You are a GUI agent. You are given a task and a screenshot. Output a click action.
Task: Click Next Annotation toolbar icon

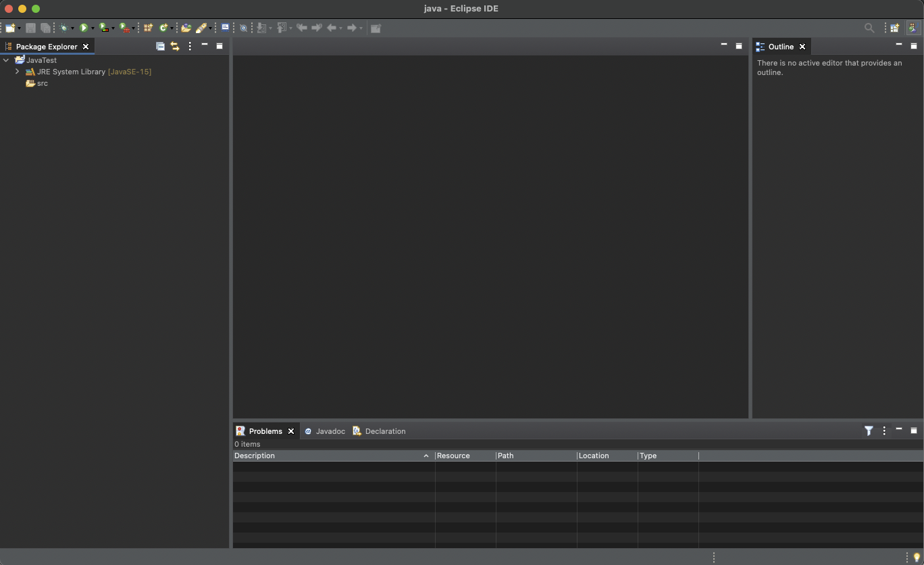(261, 28)
